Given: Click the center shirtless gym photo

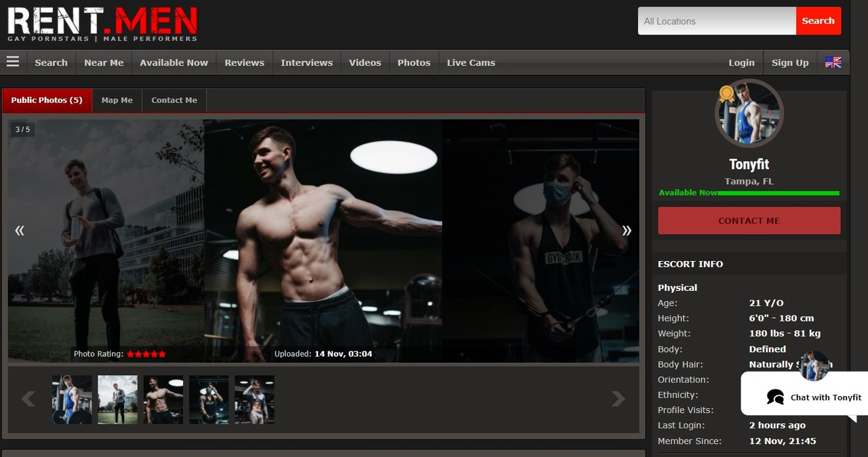Looking at the screenshot, I should point(323,241).
